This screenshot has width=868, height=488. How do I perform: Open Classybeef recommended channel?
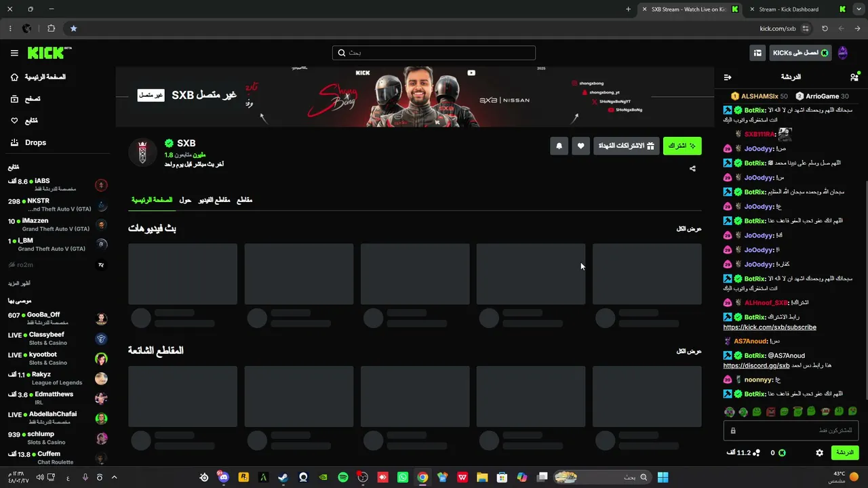[58, 338]
